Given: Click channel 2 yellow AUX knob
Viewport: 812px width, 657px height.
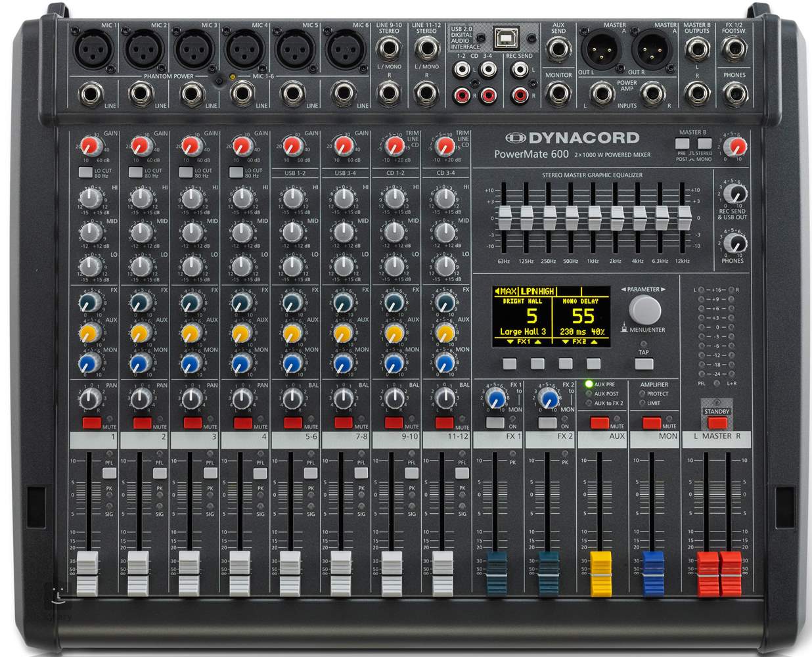Looking at the screenshot, I should 139,334.
